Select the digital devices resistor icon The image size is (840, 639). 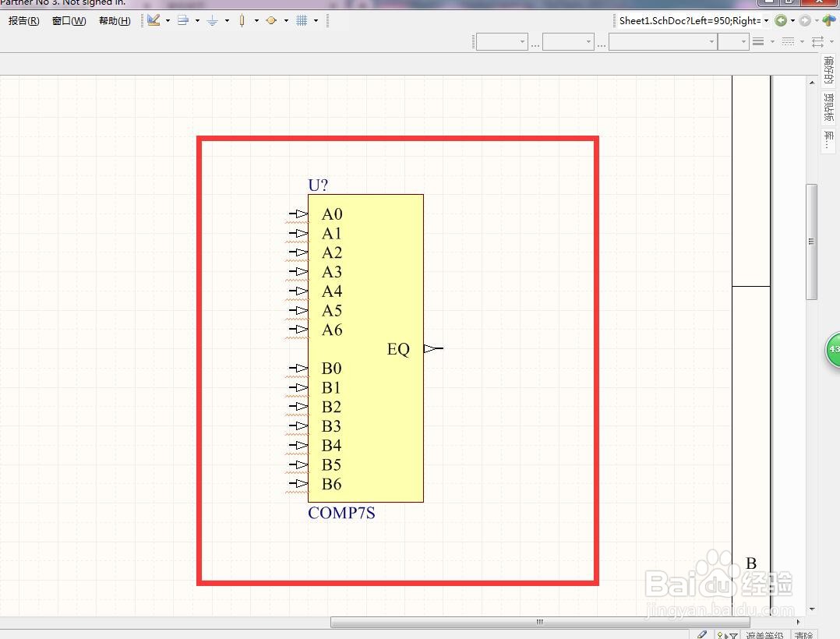click(x=242, y=20)
